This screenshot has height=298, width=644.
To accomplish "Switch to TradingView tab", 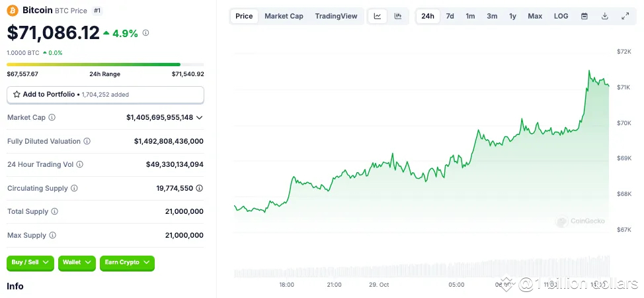I will 336,16.
